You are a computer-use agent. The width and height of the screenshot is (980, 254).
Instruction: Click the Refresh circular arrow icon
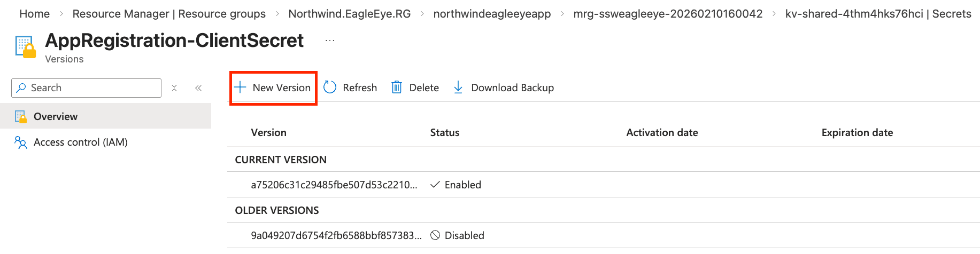point(330,88)
